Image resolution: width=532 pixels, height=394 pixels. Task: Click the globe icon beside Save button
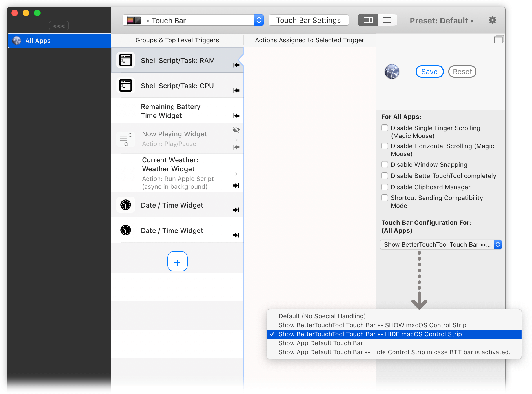click(392, 72)
